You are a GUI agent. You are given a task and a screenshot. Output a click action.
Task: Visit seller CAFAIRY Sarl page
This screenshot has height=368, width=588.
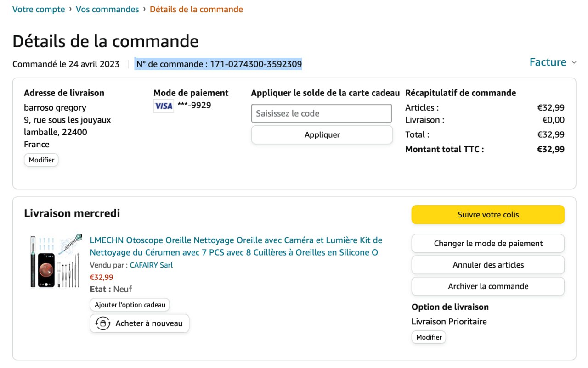(x=151, y=265)
